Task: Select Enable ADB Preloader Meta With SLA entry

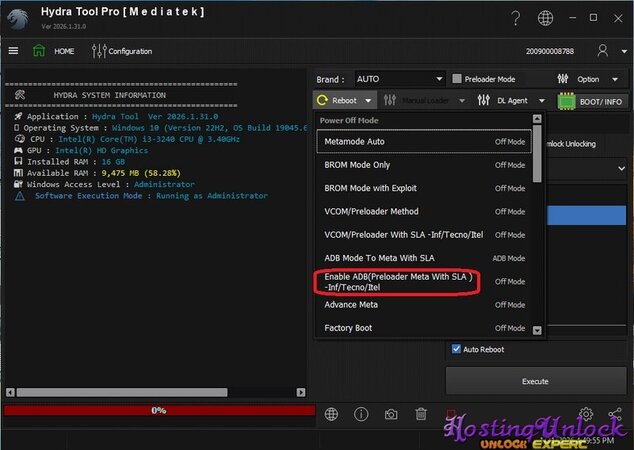Action: click(398, 281)
